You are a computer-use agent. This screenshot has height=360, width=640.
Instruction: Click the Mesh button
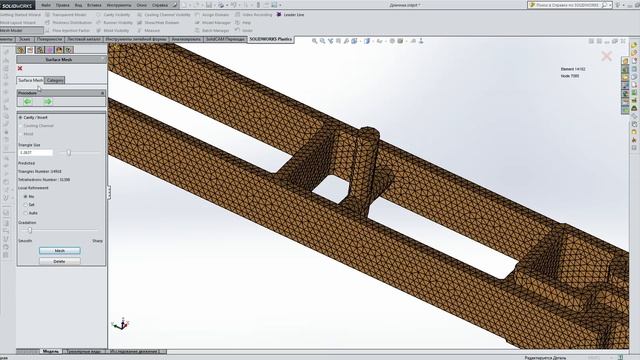coord(60,251)
